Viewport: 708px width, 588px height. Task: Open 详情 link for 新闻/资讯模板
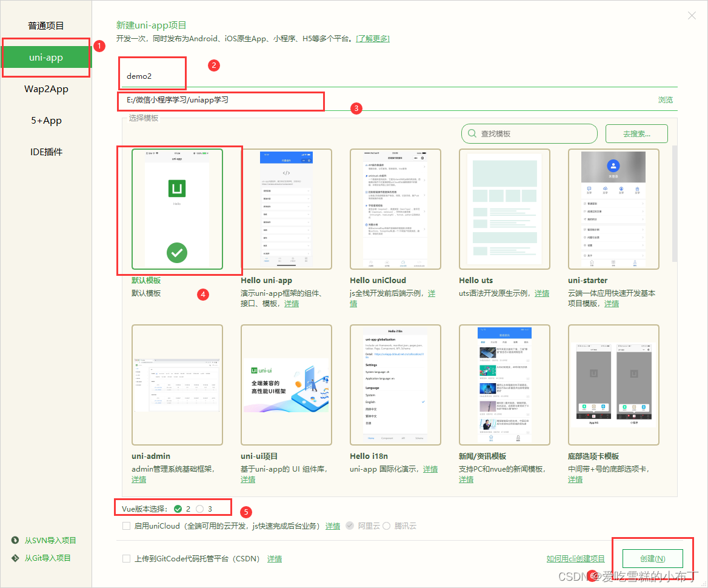(x=466, y=479)
